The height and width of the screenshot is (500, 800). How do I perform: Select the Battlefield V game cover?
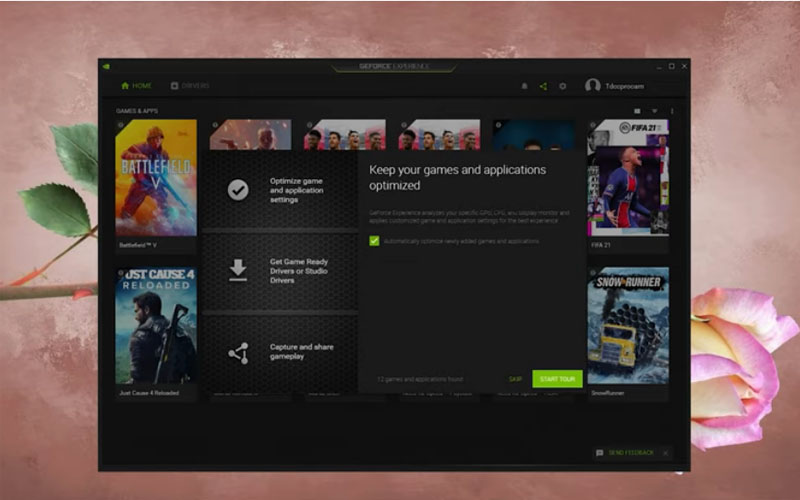tap(156, 178)
